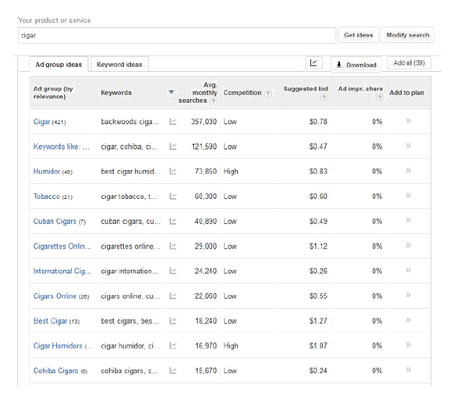Open the Cigarettes Online ad group link
The image size is (460, 397).
coord(62,246)
